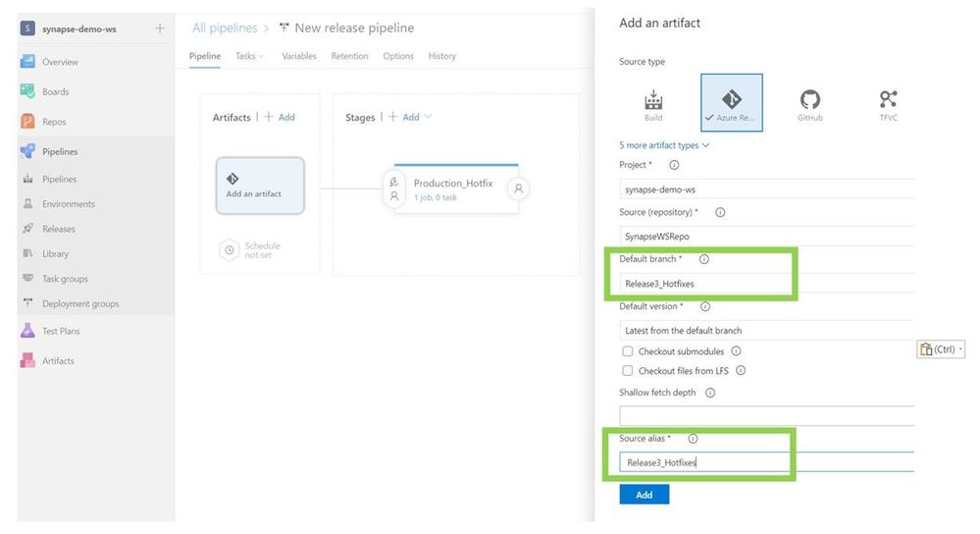Open the Library books icon

click(x=27, y=253)
